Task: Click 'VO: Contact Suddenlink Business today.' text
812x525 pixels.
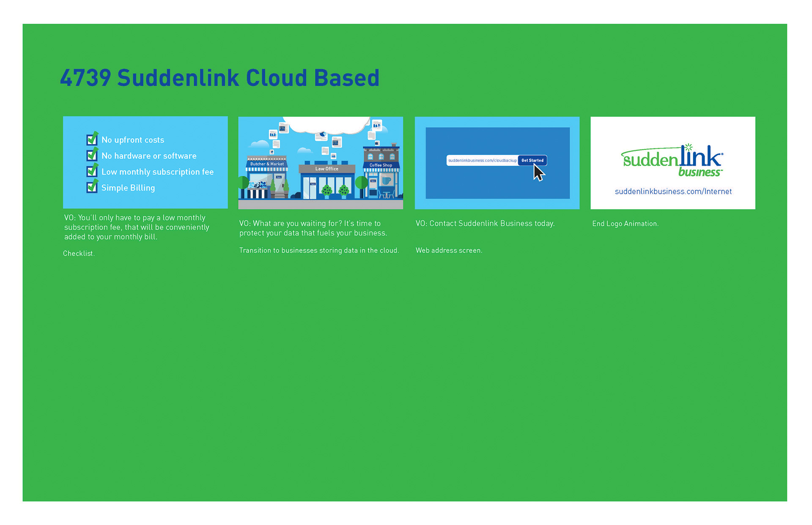Action: 485,224
